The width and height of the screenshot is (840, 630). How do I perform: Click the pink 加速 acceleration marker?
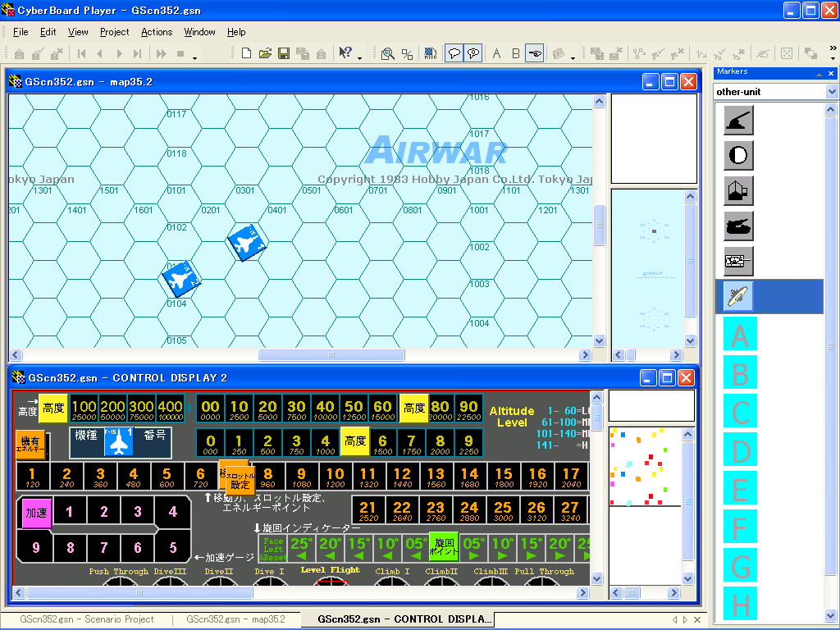(x=36, y=513)
